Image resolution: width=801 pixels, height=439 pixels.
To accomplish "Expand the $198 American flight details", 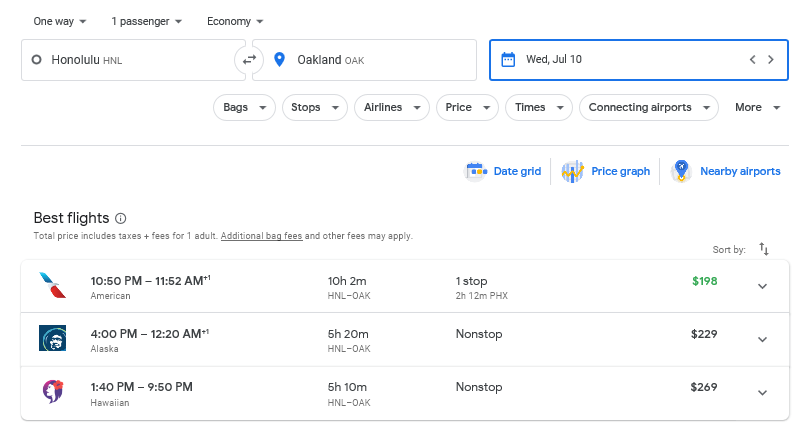I will tap(762, 286).
